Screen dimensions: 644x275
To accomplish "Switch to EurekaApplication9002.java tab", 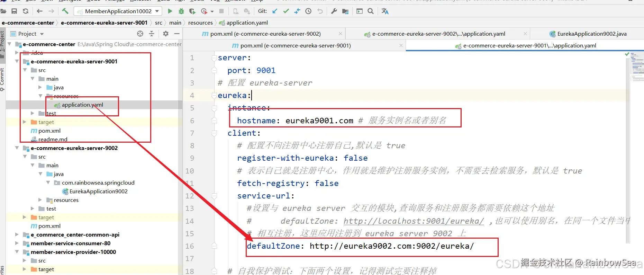I will [588, 34].
